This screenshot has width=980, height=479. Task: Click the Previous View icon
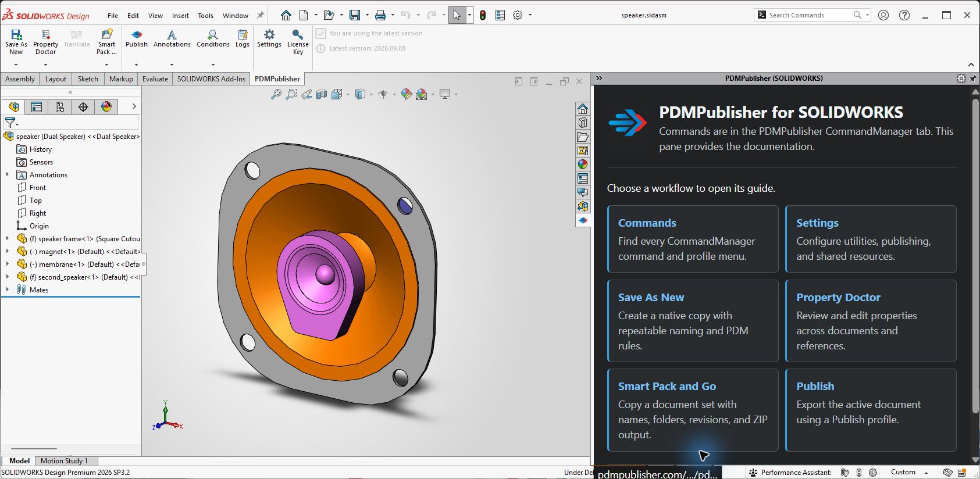(307, 94)
